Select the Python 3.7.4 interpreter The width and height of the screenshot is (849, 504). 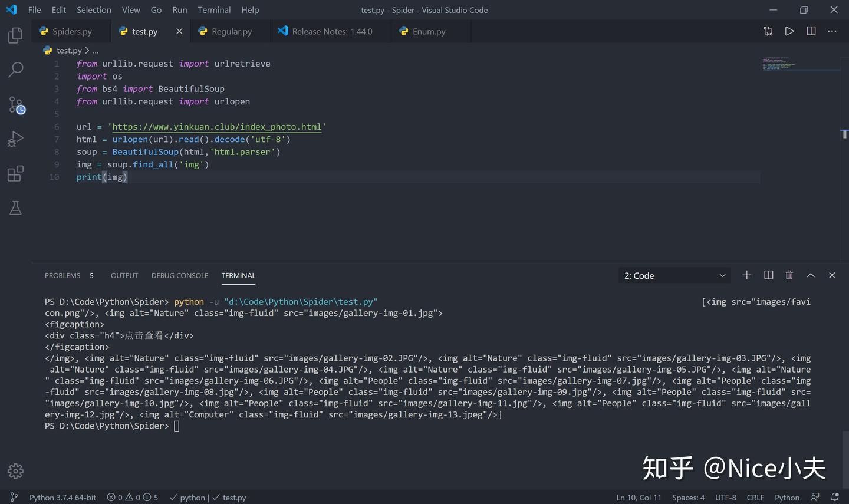point(62,497)
